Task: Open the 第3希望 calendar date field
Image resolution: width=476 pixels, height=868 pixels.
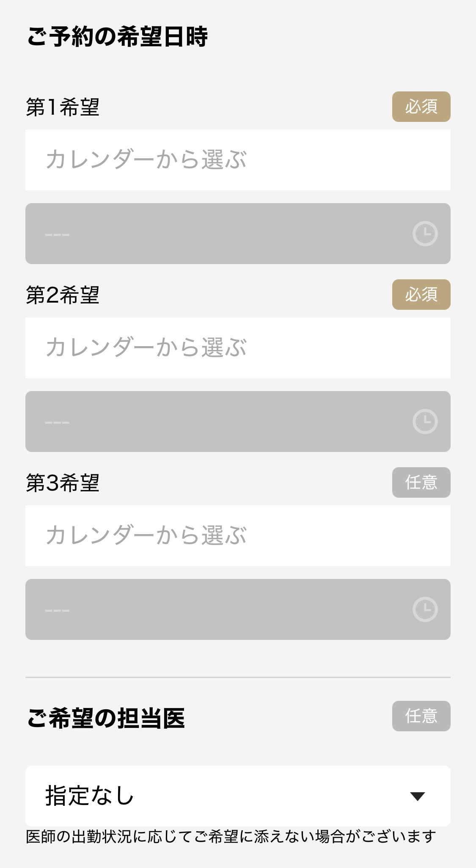Action: coord(238,536)
